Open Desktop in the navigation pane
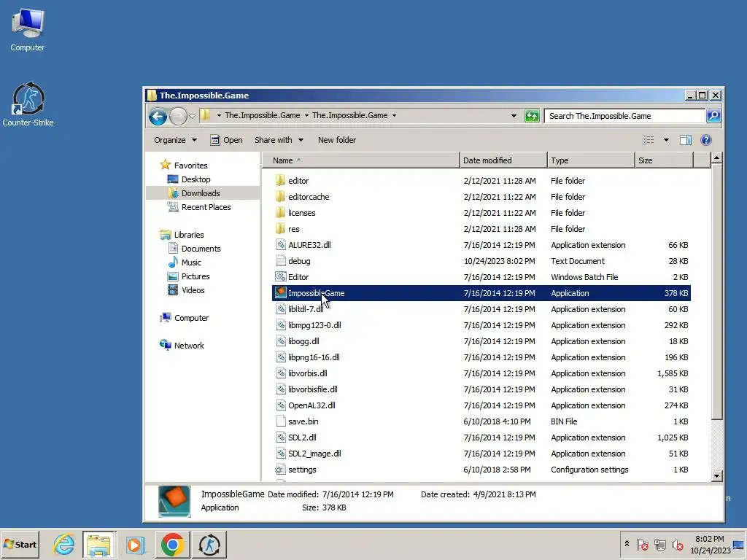This screenshot has height=560, width=747. coord(189,179)
